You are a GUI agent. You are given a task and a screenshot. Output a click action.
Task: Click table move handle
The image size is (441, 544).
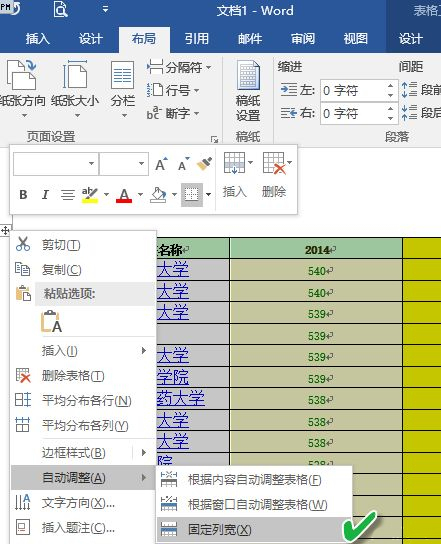pyautogui.click(x=6, y=230)
